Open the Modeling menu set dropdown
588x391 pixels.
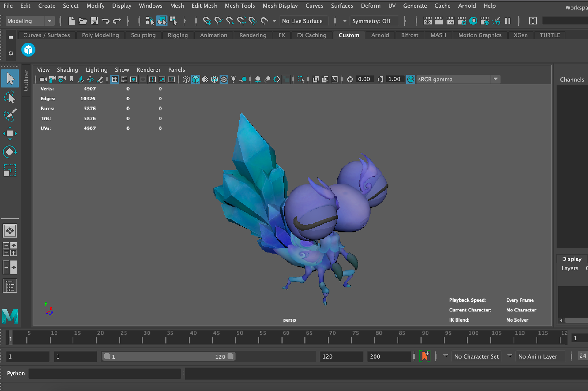pyautogui.click(x=30, y=21)
